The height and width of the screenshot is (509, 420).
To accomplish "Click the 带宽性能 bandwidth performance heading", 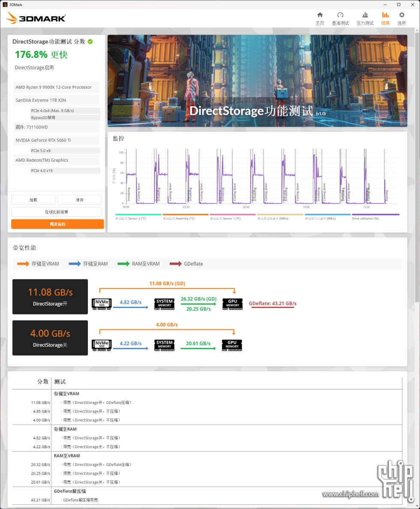I will point(24,248).
